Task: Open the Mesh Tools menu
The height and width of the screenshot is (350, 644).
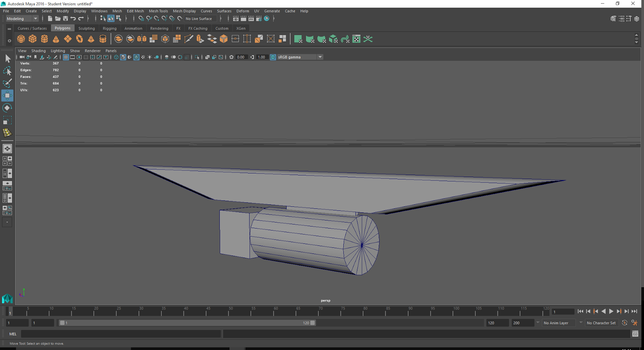Action: [x=158, y=11]
